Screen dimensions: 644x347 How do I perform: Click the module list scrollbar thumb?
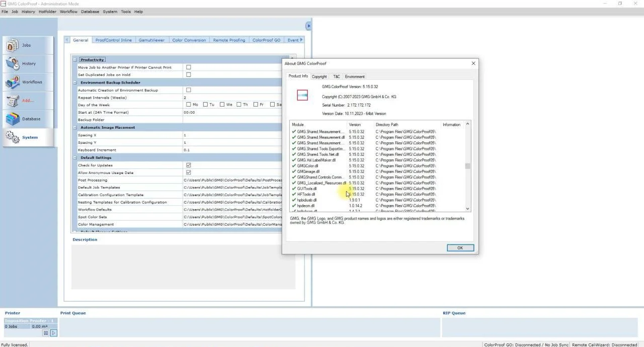pyautogui.click(x=468, y=166)
